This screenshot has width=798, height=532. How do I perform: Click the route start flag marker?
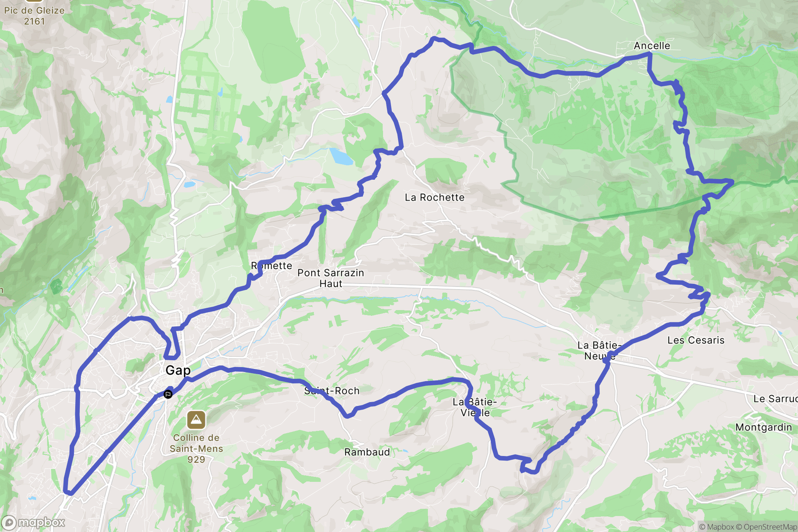(x=168, y=394)
